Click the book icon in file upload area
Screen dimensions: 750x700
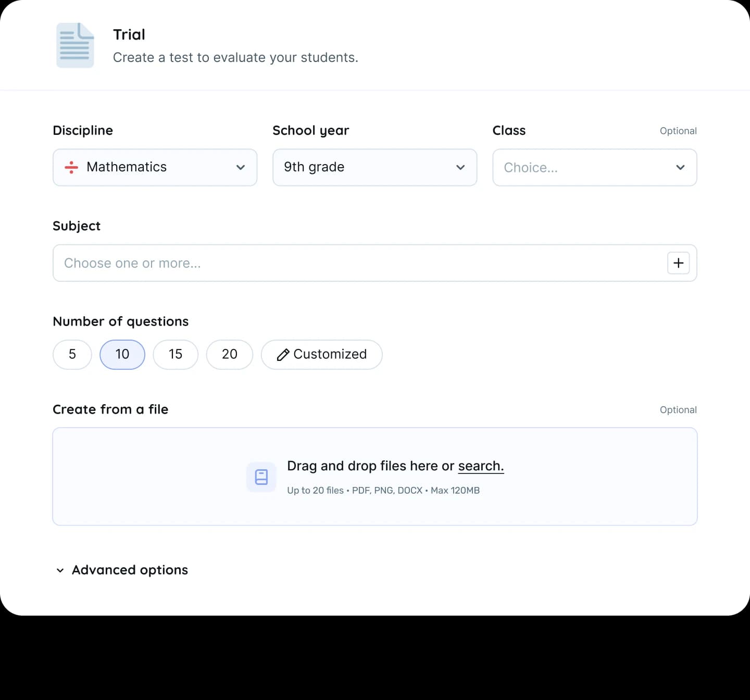[x=261, y=477]
